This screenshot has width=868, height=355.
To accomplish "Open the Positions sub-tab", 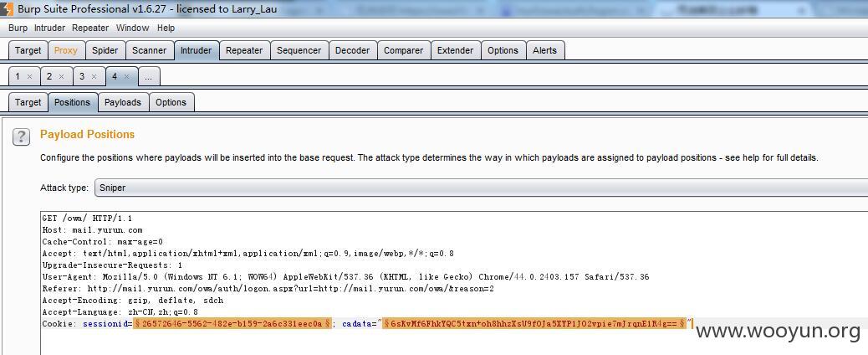I will click(72, 102).
